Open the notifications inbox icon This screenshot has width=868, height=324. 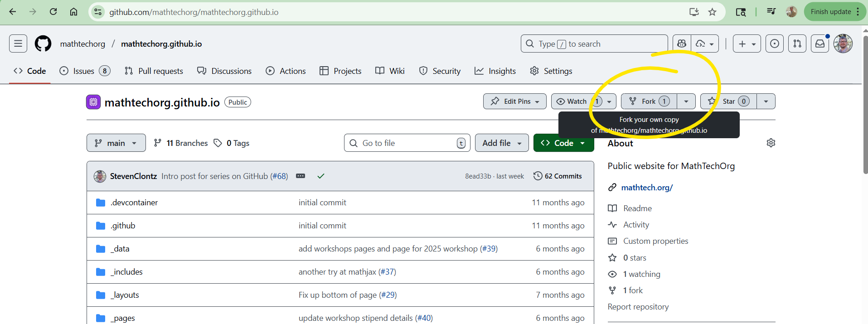[820, 44]
